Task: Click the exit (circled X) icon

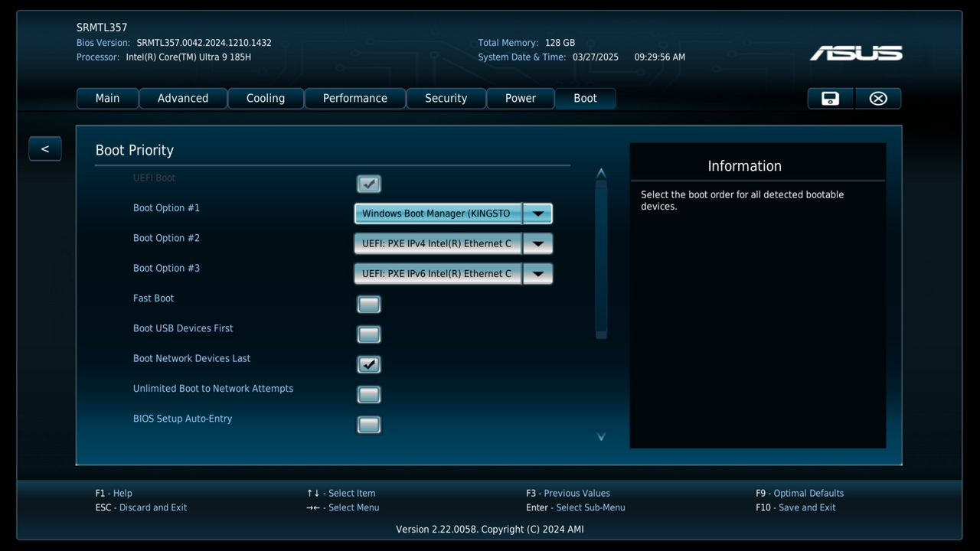Action: click(878, 99)
